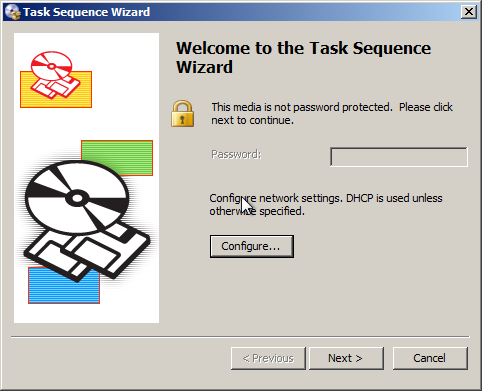The image size is (482, 391).
Task: Click the small red CD icon
Action: (51, 66)
